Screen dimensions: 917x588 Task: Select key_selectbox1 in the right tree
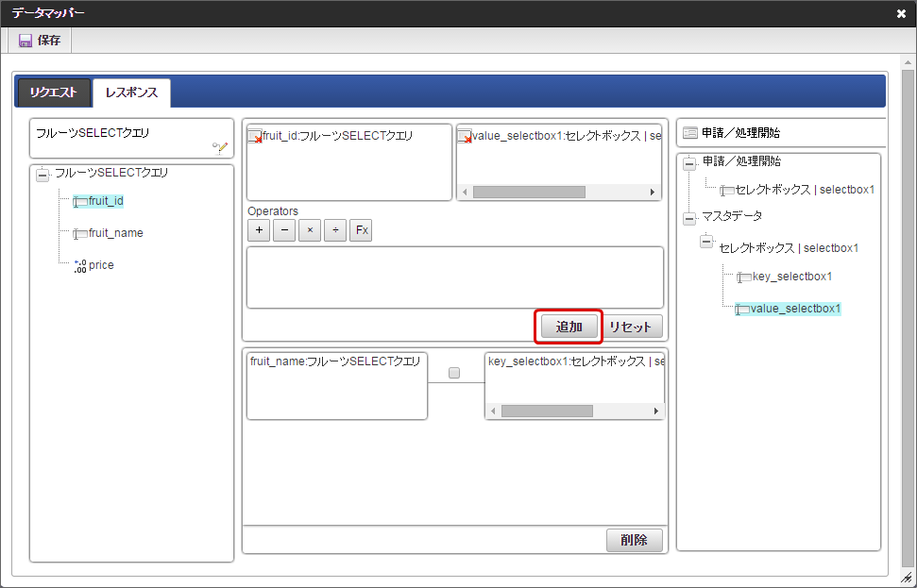point(792,277)
